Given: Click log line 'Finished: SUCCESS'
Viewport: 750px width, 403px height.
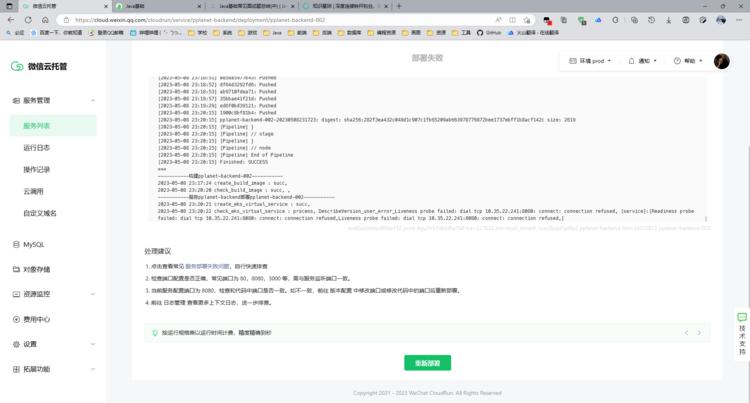Looking at the screenshot, I should tap(213, 162).
